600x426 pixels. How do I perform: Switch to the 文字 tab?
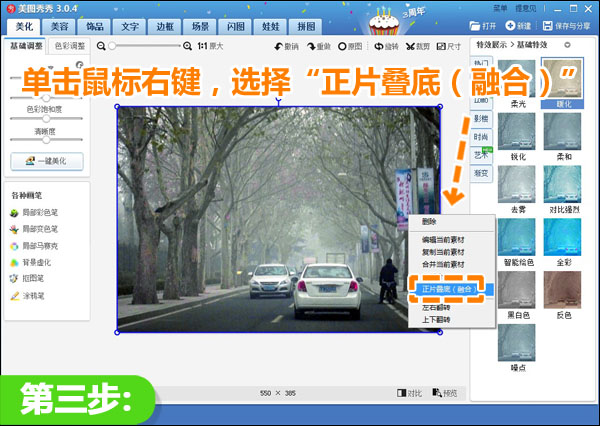tap(130, 27)
